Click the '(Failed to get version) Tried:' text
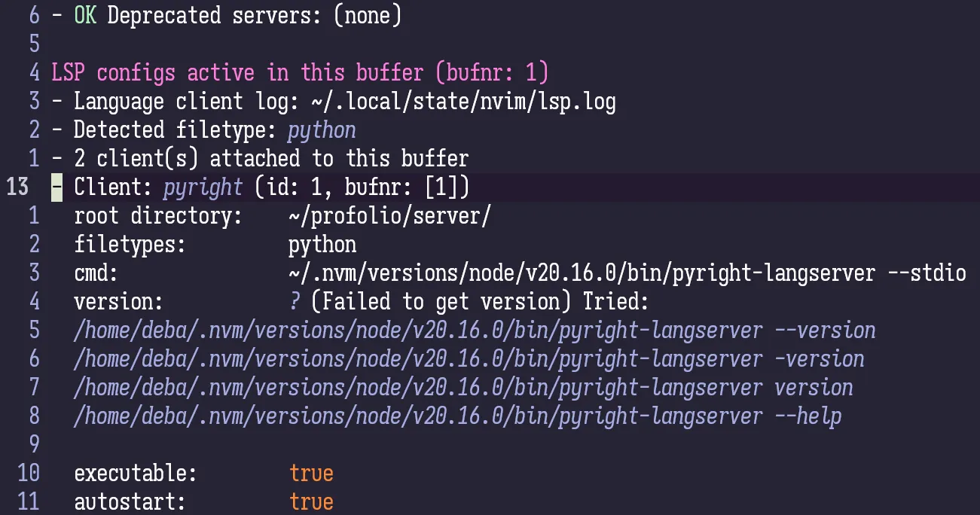The width and height of the screenshot is (980, 515). pyautogui.click(x=480, y=302)
